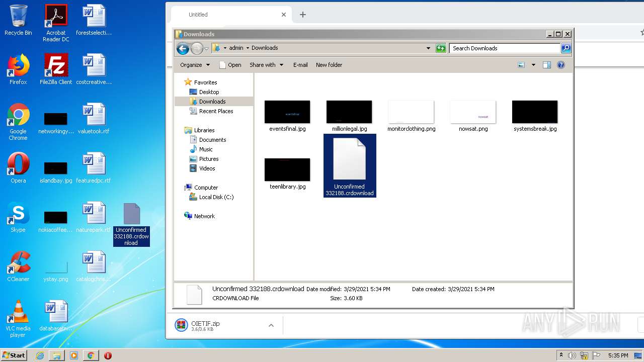Open Internet Explorer from taskbar

point(40,355)
